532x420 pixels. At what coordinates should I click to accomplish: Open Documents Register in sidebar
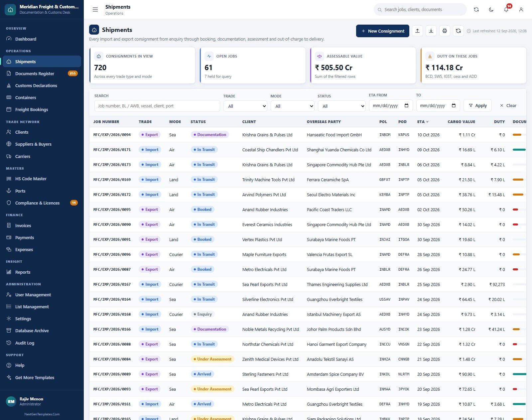point(42,73)
